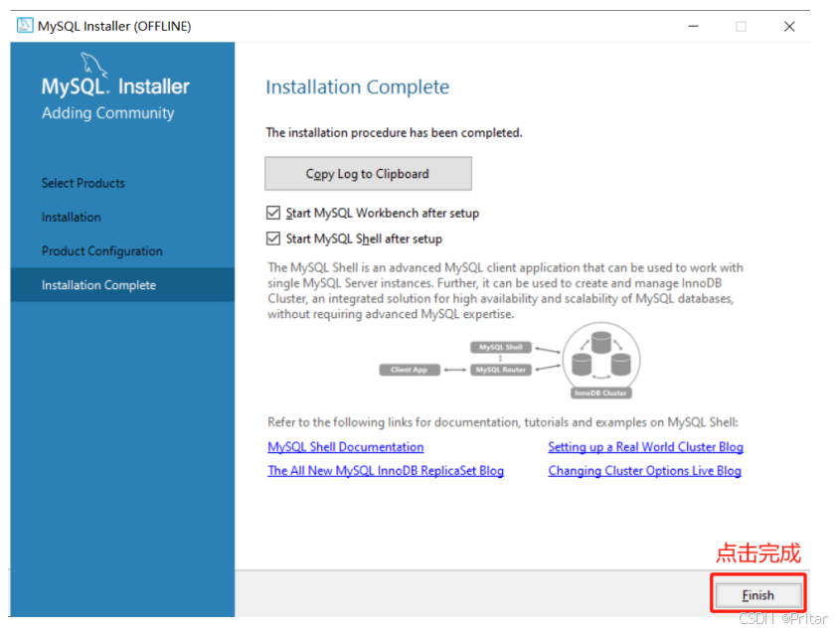Click the MySQL Router box in diagram

(x=501, y=370)
